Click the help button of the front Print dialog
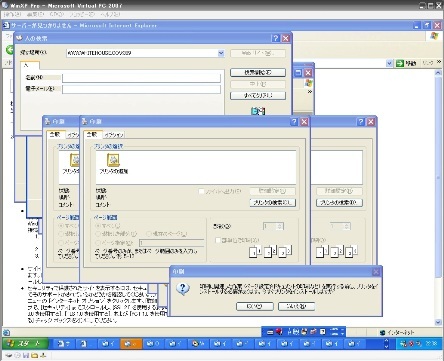Screen dimensions: 444x361 click(294, 122)
